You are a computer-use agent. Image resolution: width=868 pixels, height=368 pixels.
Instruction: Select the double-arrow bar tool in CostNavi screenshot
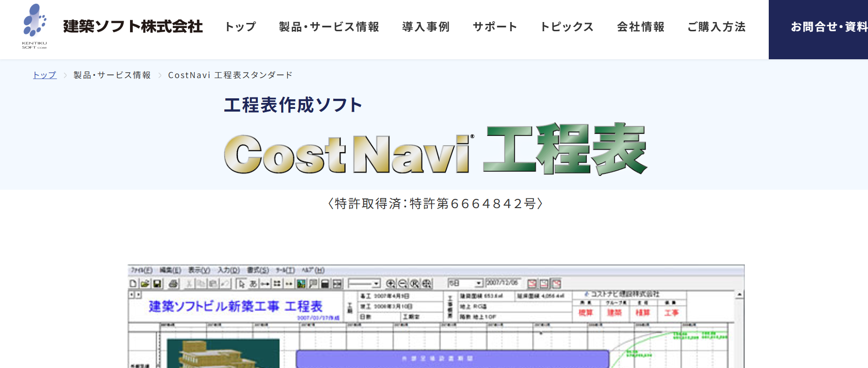tap(265, 283)
